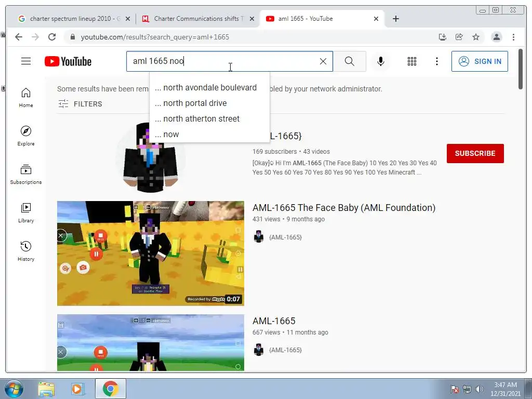Open volume control in system tray
This screenshot has width=532, height=399.
(479, 389)
